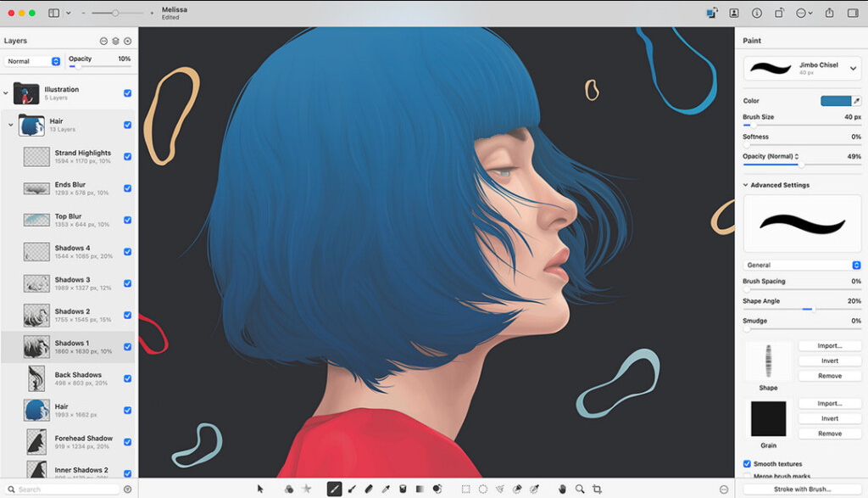Select the Color Adjustments circle tool
Viewport: 868px width, 498px height.
coord(437,489)
